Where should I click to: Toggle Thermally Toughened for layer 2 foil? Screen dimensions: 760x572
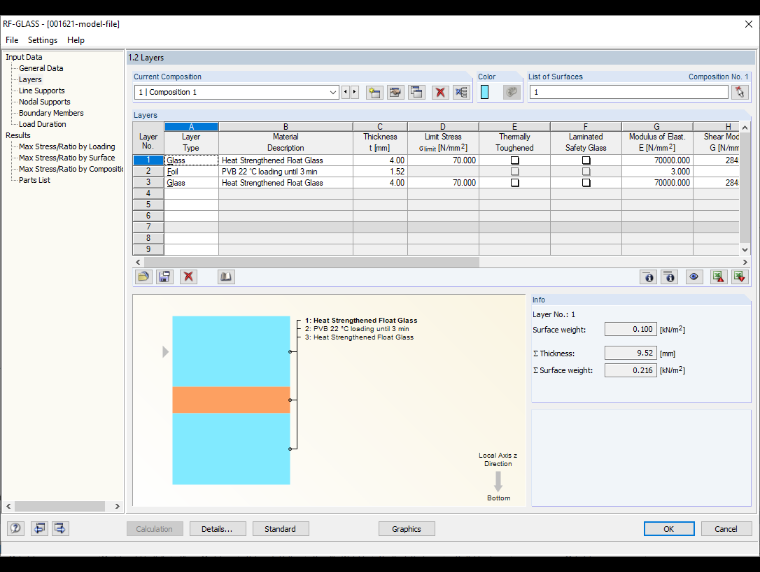[515, 172]
